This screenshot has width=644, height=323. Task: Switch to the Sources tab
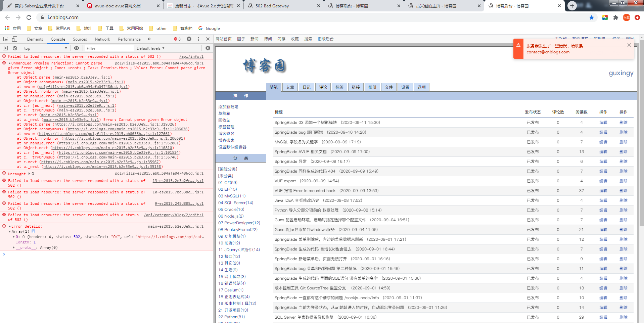80,39
